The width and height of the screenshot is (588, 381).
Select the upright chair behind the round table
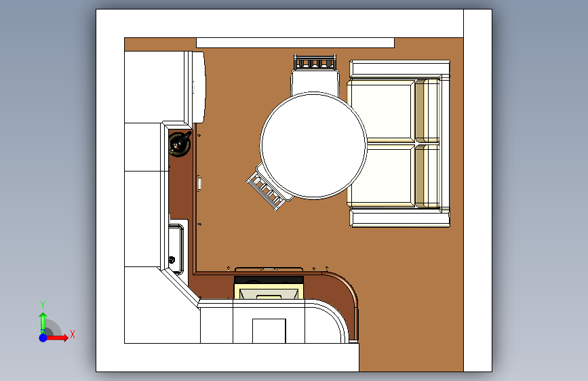pos(315,75)
